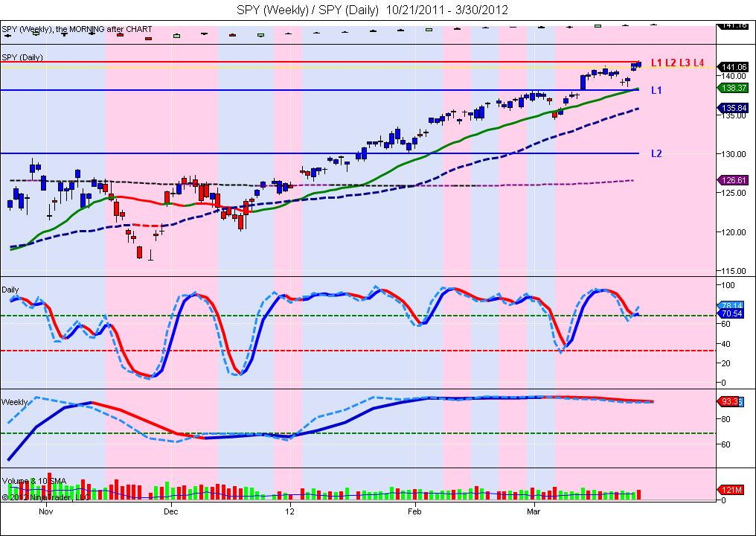
Task: Select the 130.00 price axis label
Action: (734, 154)
